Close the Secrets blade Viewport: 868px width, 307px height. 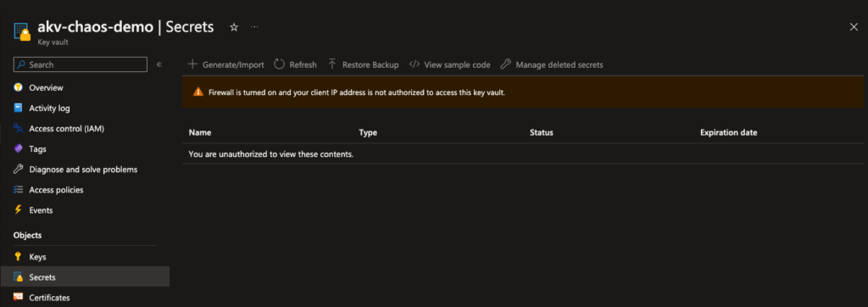854,27
